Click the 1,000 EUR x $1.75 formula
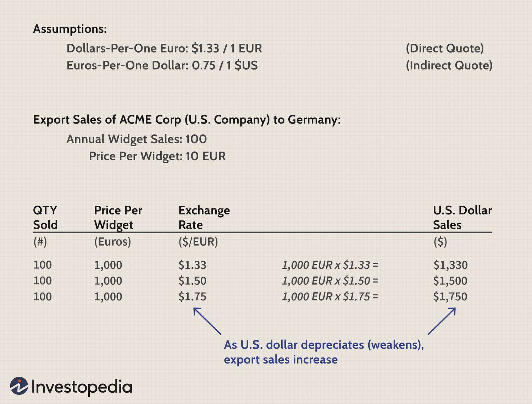 coord(330,296)
